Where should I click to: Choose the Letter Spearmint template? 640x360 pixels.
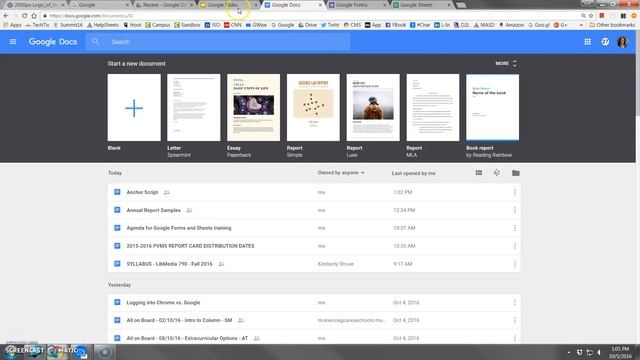[x=193, y=108]
